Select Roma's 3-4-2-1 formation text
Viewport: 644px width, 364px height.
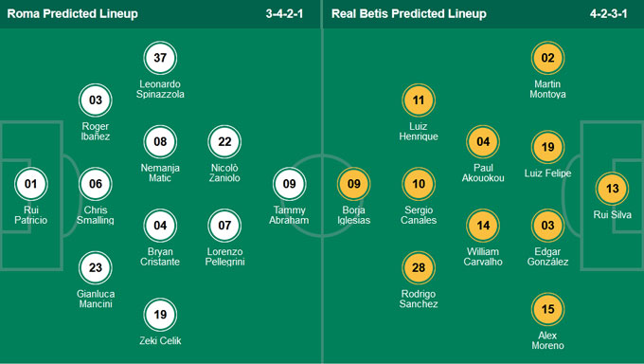pyautogui.click(x=284, y=14)
